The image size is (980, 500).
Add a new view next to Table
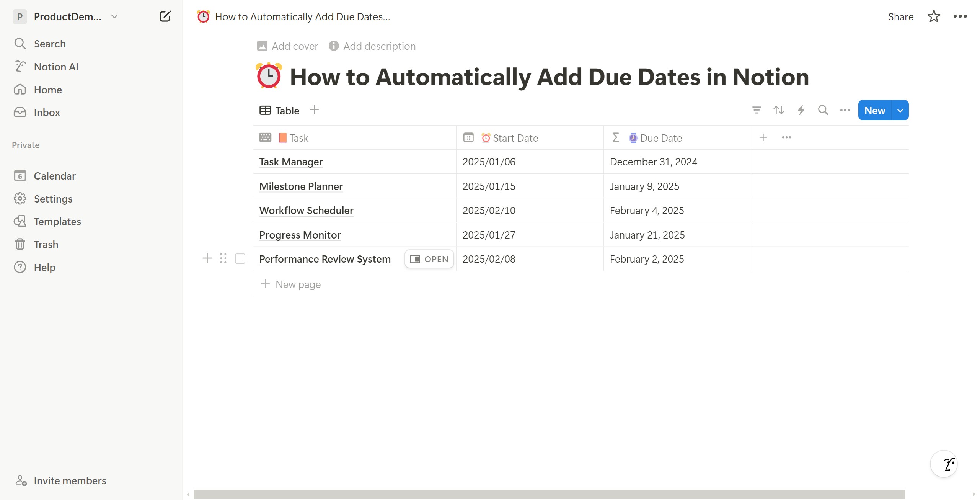(314, 110)
